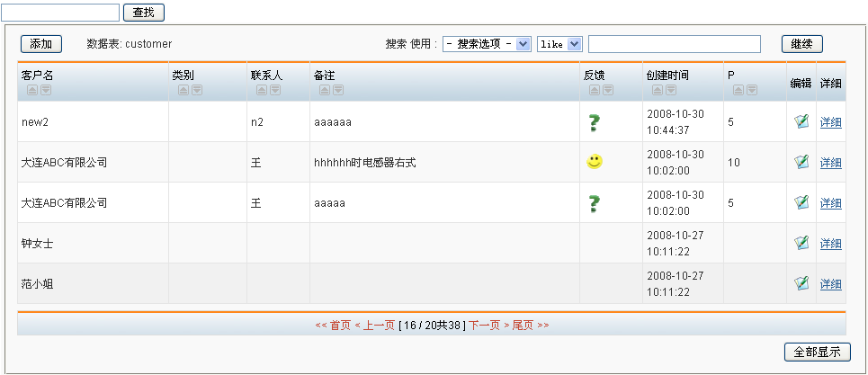Image resolution: width=868 pixels, height=375 pixels.
Task: Sort 类别 column ascending
Action: pyautogui.click(x=183, y=90)
